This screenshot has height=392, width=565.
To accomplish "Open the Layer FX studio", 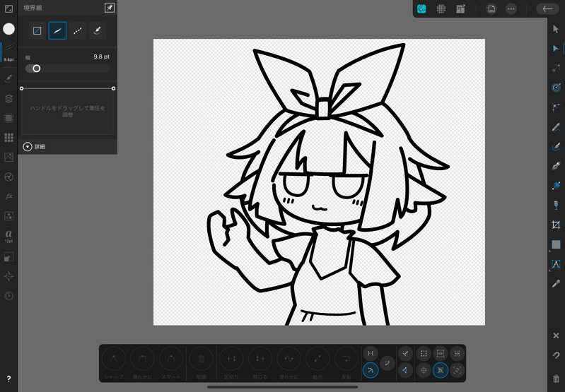I will tap(8, 196).
